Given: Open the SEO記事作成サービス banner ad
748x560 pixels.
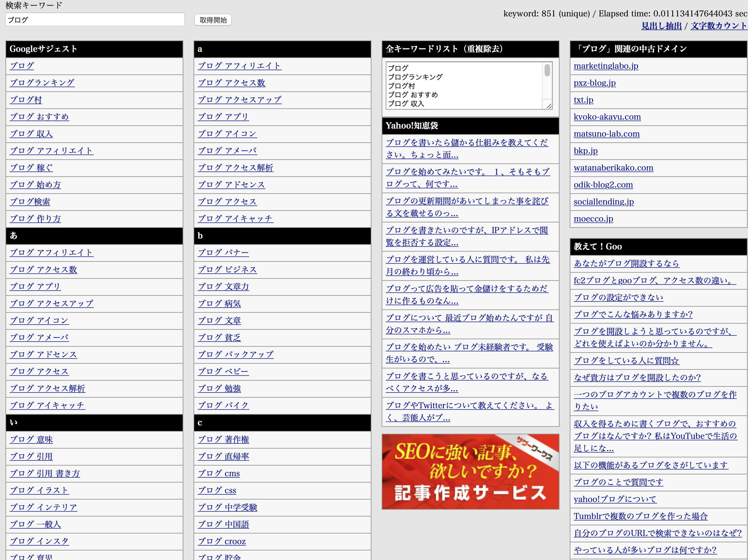Looking at the screenshot, I should pos(470,472).
